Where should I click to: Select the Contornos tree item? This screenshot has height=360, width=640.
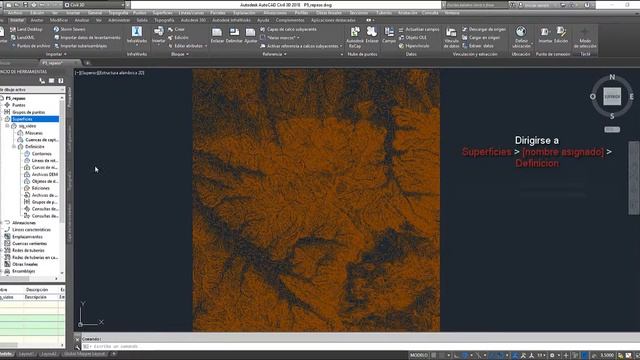[x=42, y=154]
